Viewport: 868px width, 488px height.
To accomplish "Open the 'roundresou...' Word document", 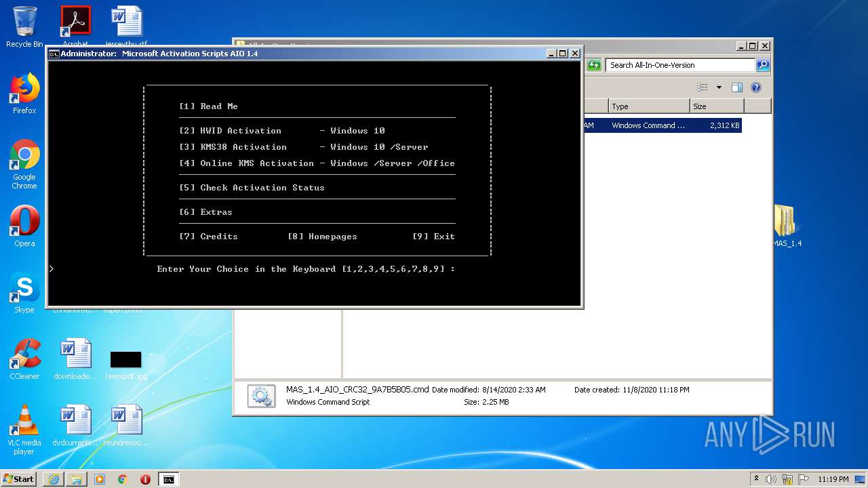I will pyautogui.click(x=126, y=426).
